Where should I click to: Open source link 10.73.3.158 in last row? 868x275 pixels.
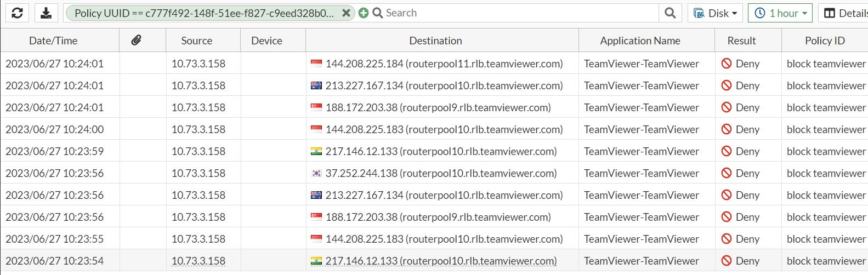pos(198,261)
